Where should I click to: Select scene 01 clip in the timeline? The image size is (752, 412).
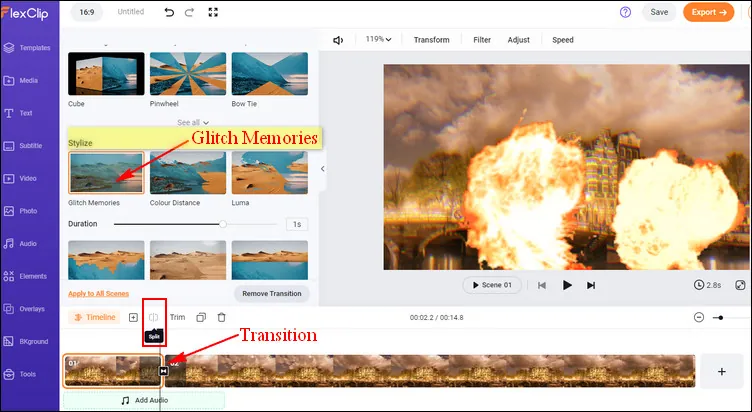coord(112,371)
